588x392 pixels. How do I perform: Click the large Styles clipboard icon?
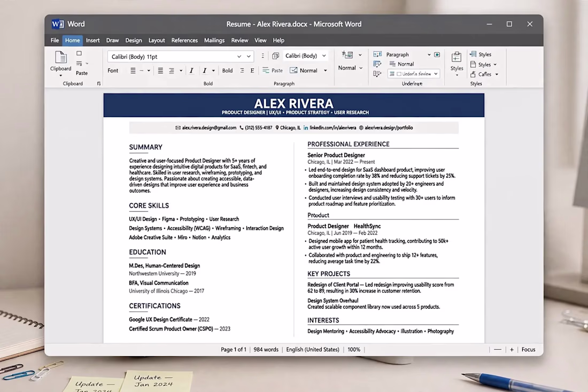click(457, 57)
